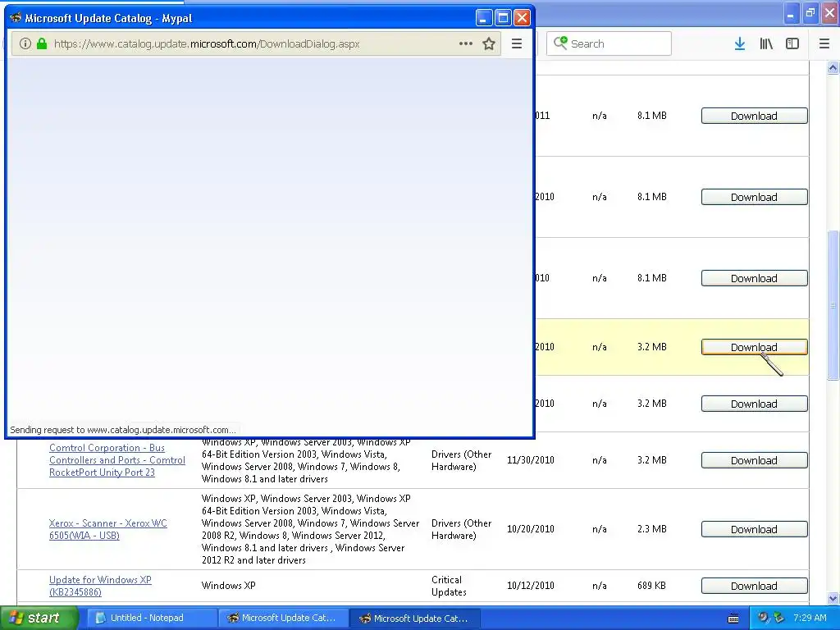This screenshot has height=630, width=840.
Task: Click the on-screen keyboard tray icon
Action: (x=733, y=619)
